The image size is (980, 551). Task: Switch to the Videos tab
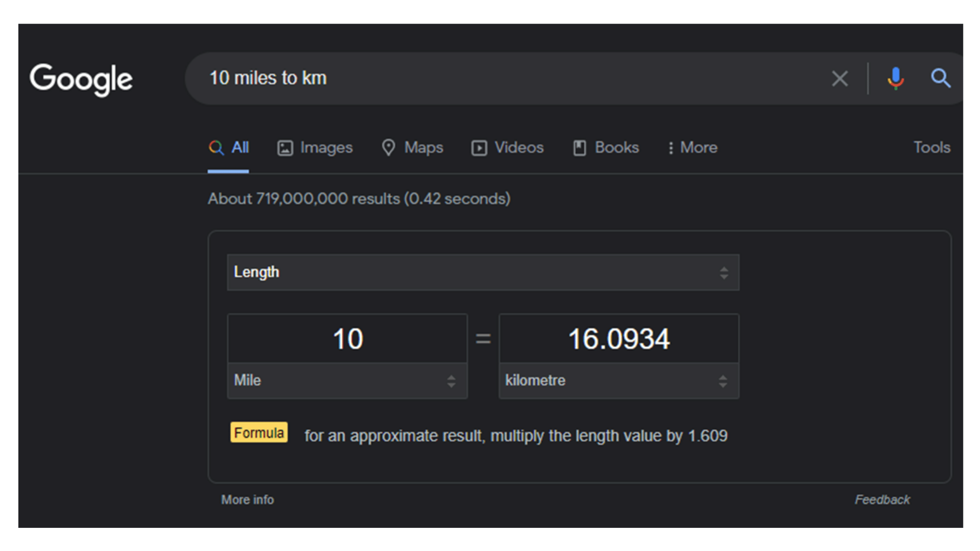pos(507,148)
